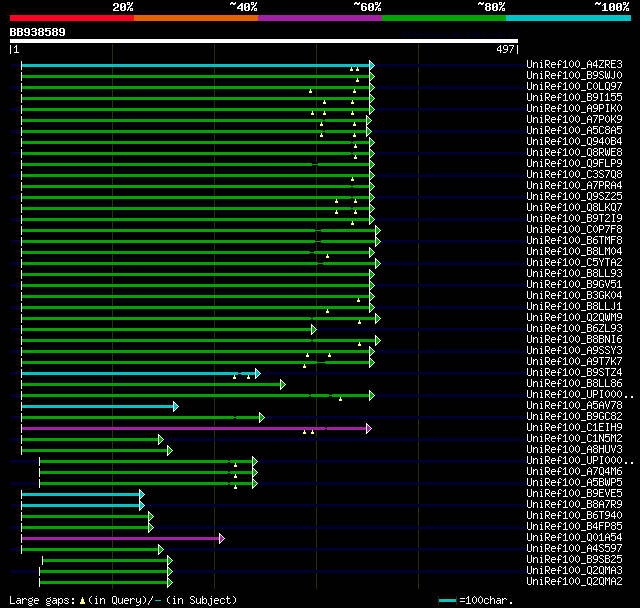640x608 pixels.
Task: Select the UniRef100_C3S7Q8 label
Action: (x=574, y=175)
